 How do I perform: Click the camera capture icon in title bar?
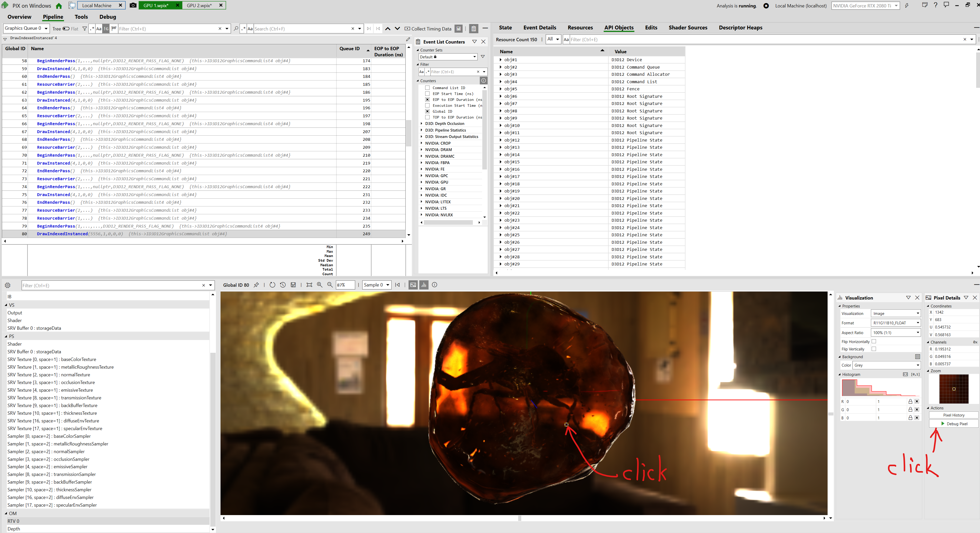point(133,5)
